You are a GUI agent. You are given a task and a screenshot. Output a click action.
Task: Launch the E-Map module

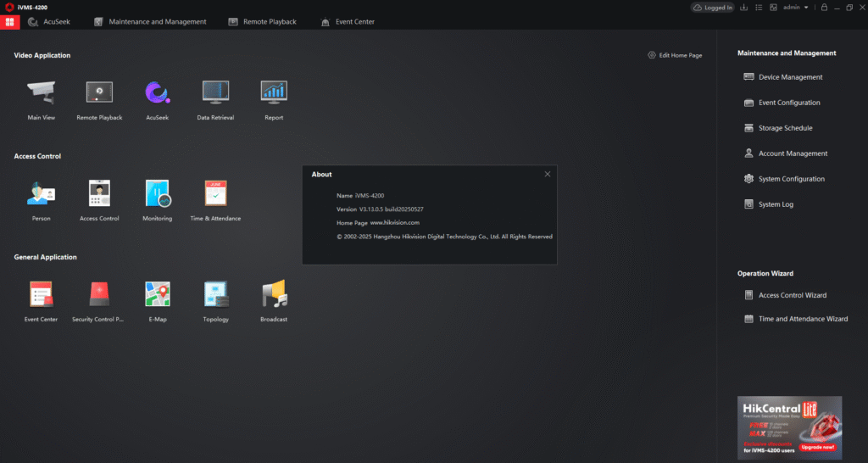tap(157, 294)
